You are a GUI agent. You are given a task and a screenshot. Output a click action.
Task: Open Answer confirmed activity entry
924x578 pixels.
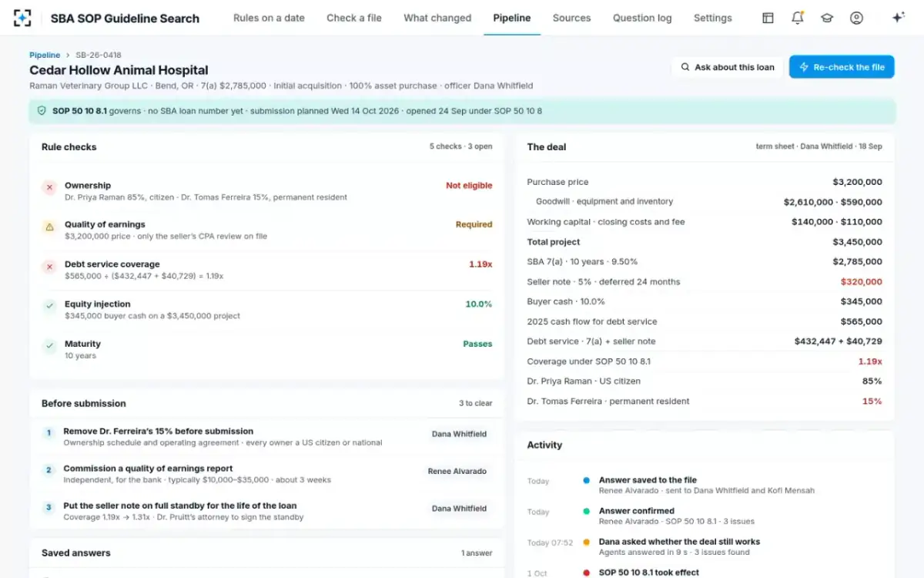(705, 516)
